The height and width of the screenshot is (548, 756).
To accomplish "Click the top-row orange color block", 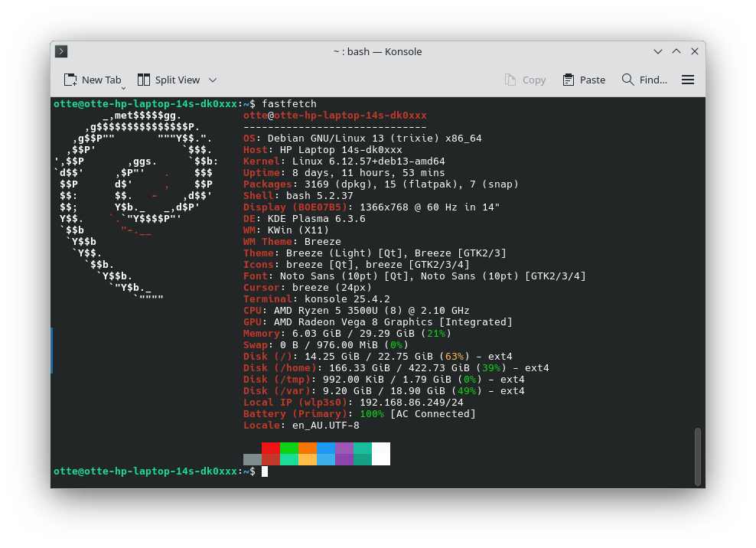I will pos(307,448).
